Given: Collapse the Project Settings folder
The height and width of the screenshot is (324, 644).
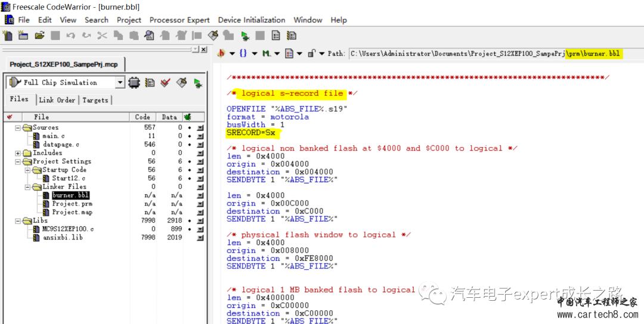Looking at the screenshot, I should click(18, 161).
